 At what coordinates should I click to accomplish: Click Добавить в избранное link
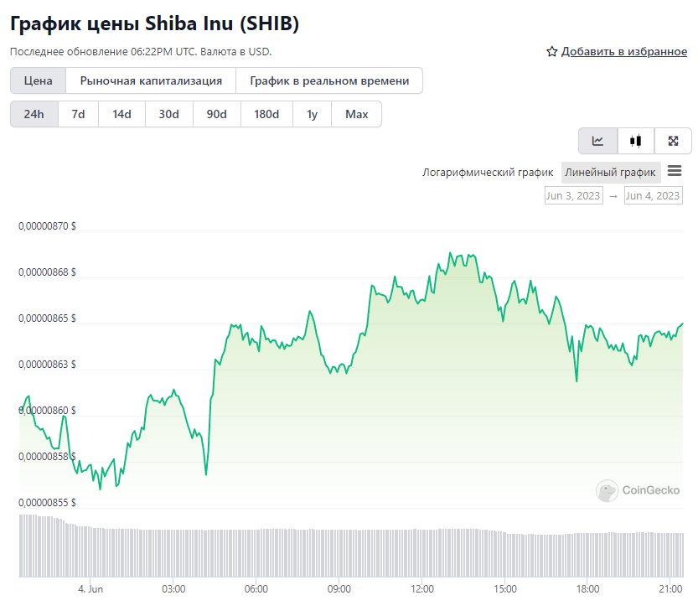click(x=623, y=52)
